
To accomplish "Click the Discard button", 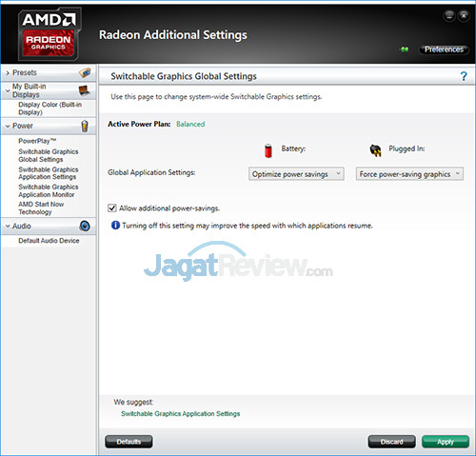I will [x=391, y=442].
